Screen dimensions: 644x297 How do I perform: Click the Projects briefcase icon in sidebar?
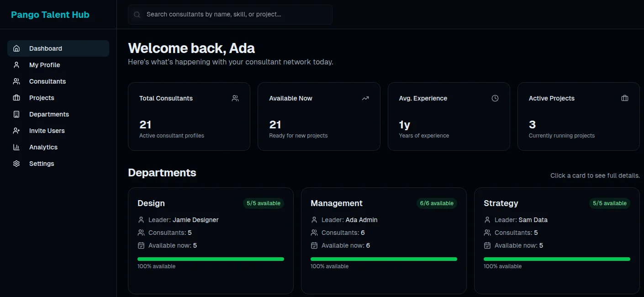(16, 98)
